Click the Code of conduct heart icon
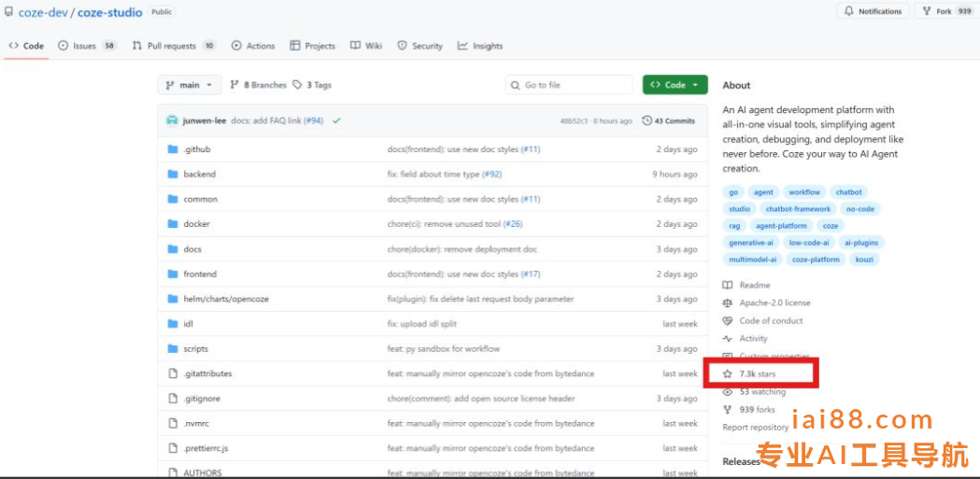 click(728, 320)
